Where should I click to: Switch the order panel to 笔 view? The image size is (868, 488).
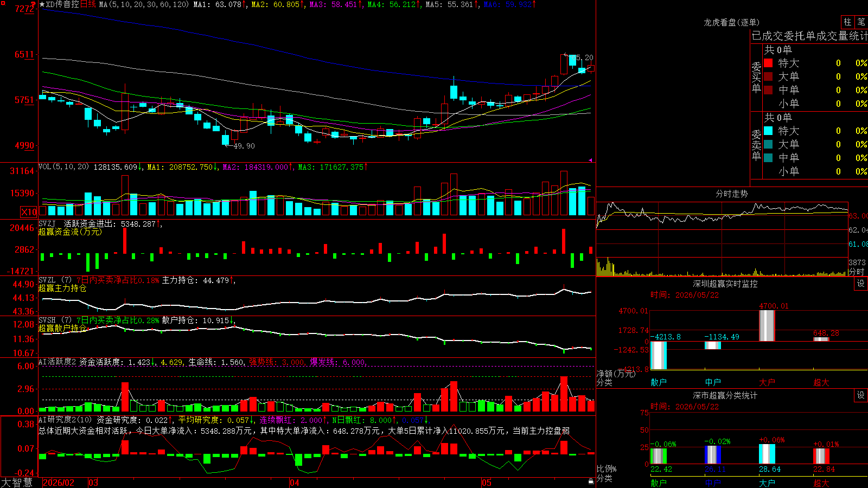click(x=861, y=22)
